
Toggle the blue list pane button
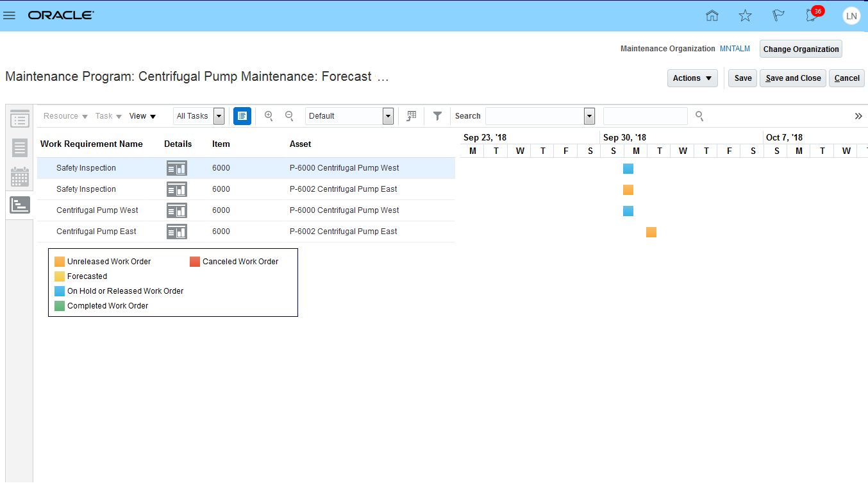[242, 116]
